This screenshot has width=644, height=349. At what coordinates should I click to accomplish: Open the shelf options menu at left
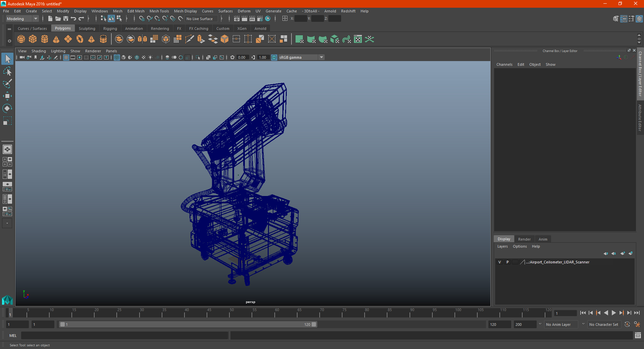[x=9, y=41]
